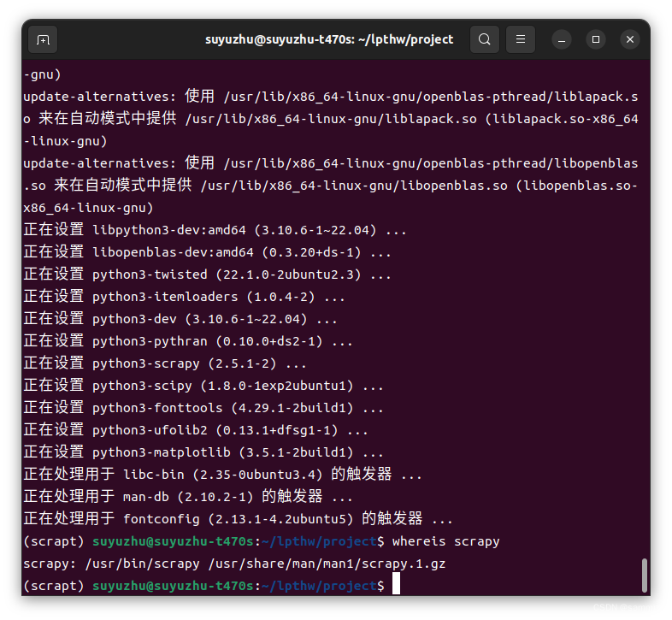Click 'python3-scipy' setup line
Screen dimensions: 672x620
pos(203,386)
